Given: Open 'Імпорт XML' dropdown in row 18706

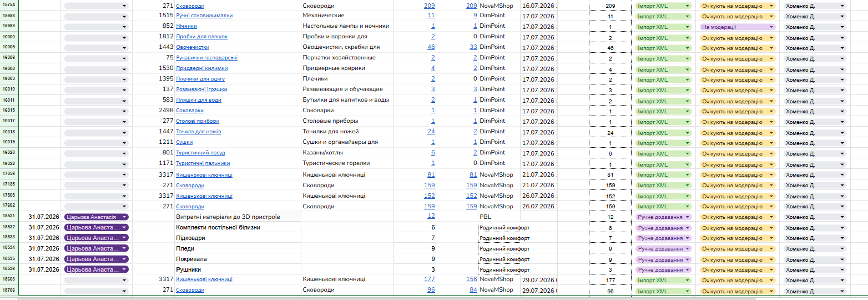Looking at the screenshot, I should [663, 291].
